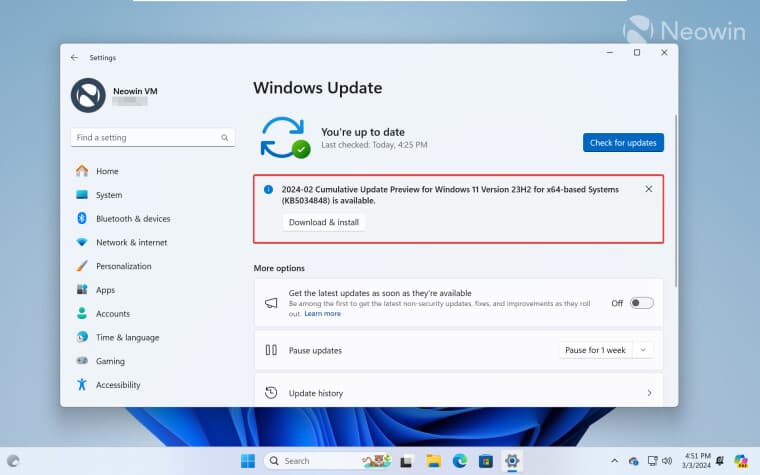Launch Copilot from the taskbar corner
Viewport: 760px width, 475px height.
[x=741, y=460]
